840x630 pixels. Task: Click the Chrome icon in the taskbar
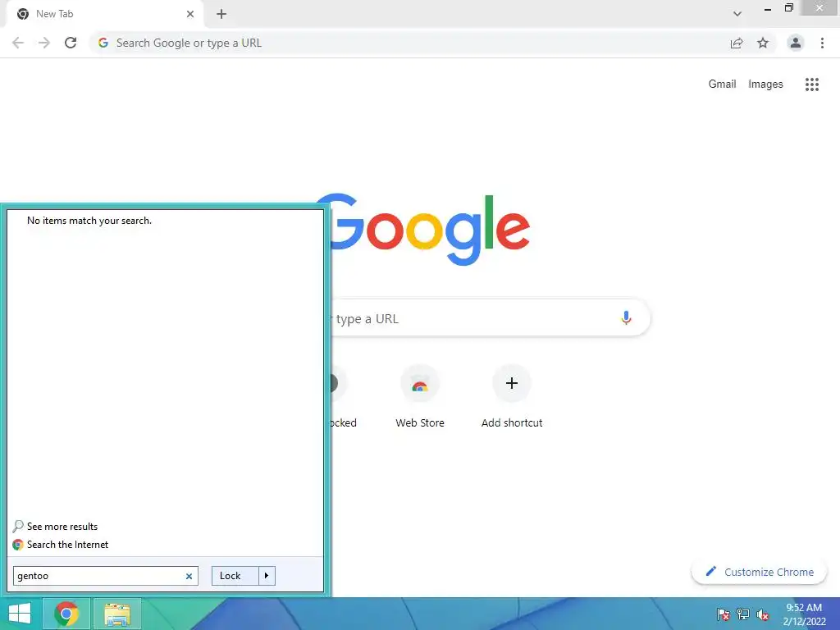[x=66, y=614]
